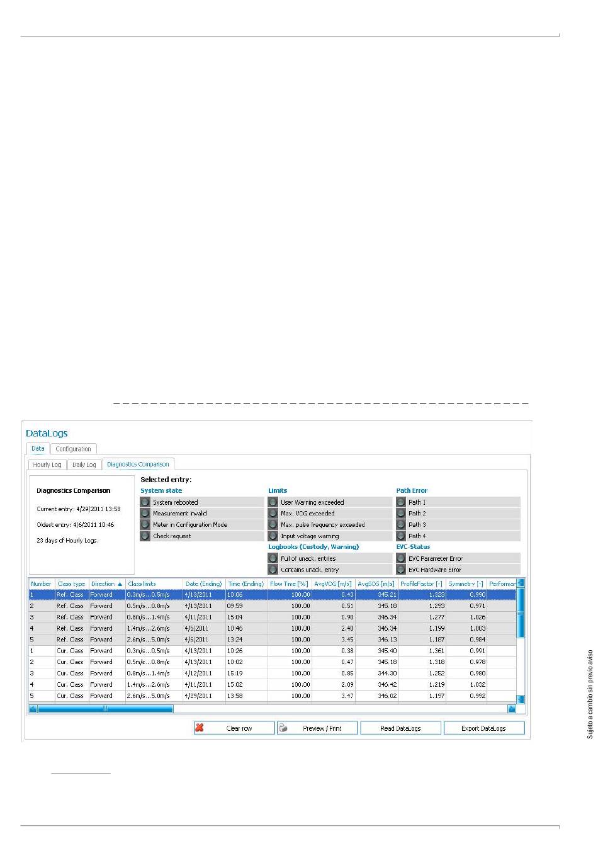Click the Class limits column header
This screenshot has width=598, height=868.
tap(154, 584)
